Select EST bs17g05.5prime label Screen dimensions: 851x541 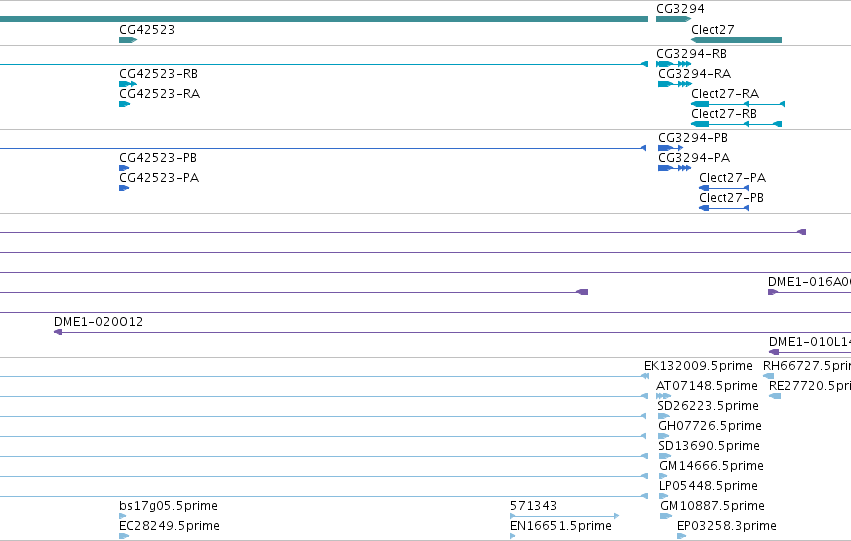[168, 505]
